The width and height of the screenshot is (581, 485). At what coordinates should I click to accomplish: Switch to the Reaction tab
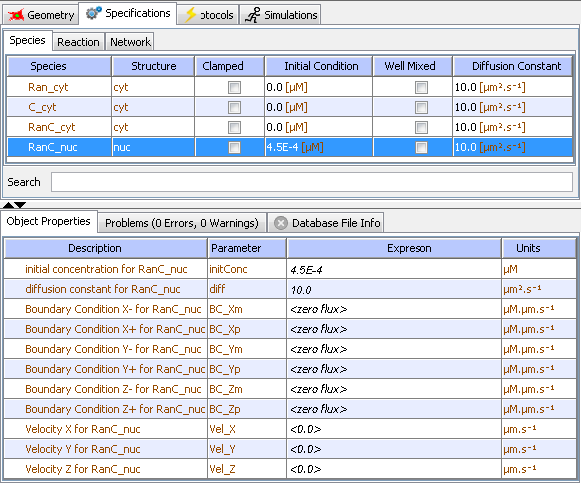click(78, 42)
